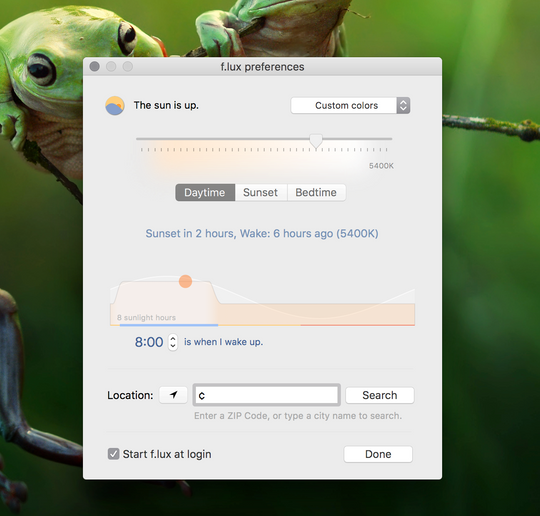Click the orange sun marker on graph
The image size is (540, 516).
point(185,281)
